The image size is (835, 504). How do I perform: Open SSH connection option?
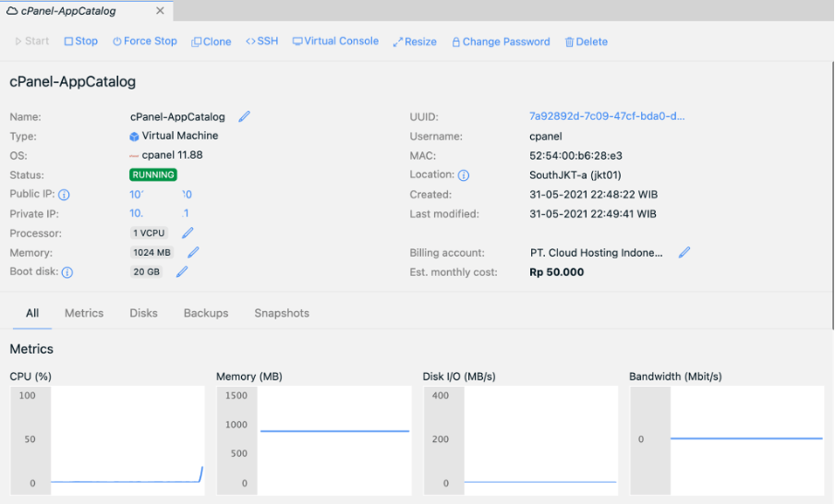pos(262,41)
